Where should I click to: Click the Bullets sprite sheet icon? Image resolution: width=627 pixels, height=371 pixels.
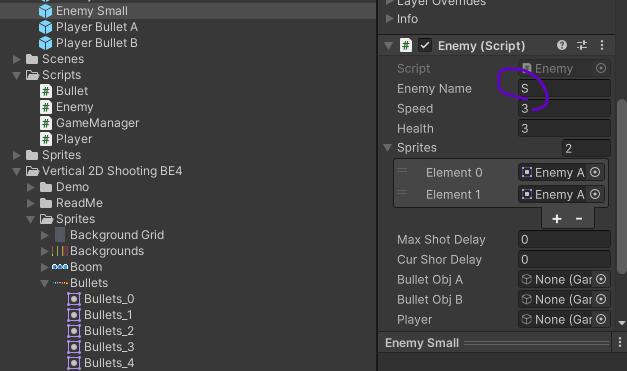(x=60, y=283)
